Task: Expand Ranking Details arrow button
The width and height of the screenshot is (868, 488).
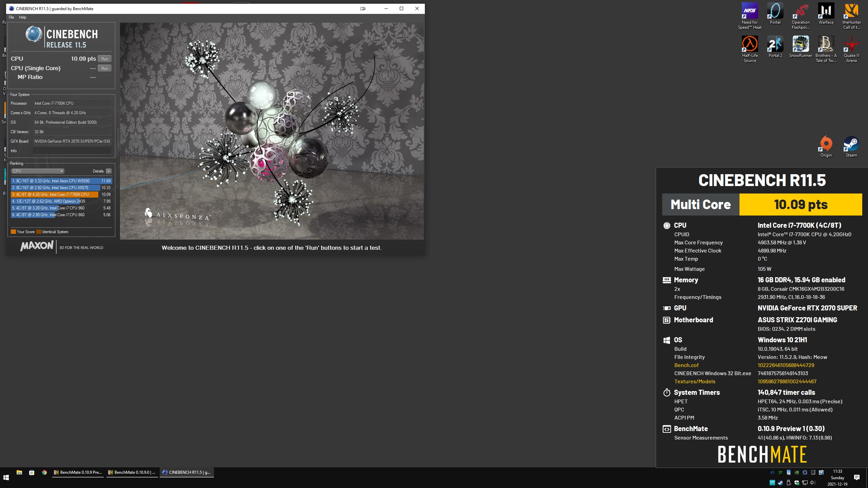Action: click(x=109, y=171)
